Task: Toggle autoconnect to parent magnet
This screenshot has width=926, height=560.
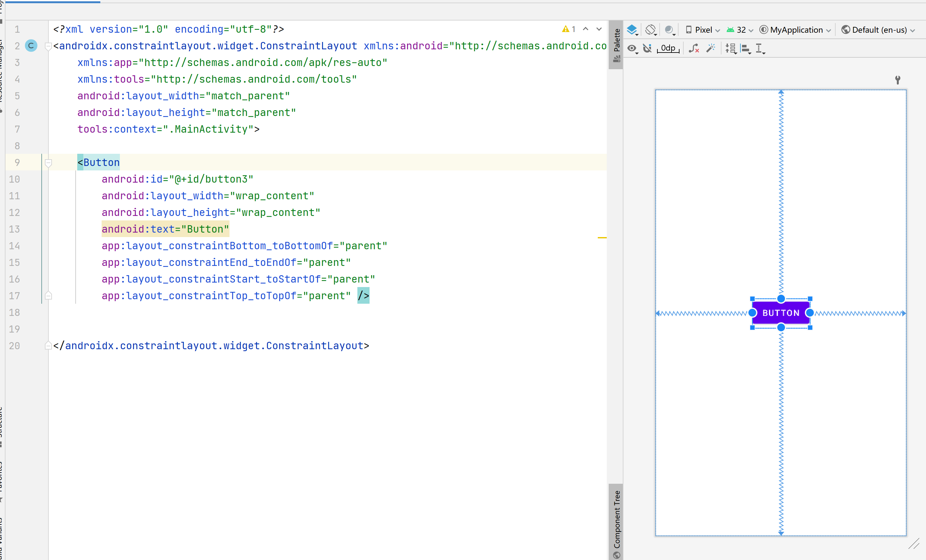Action: [647, 48]
